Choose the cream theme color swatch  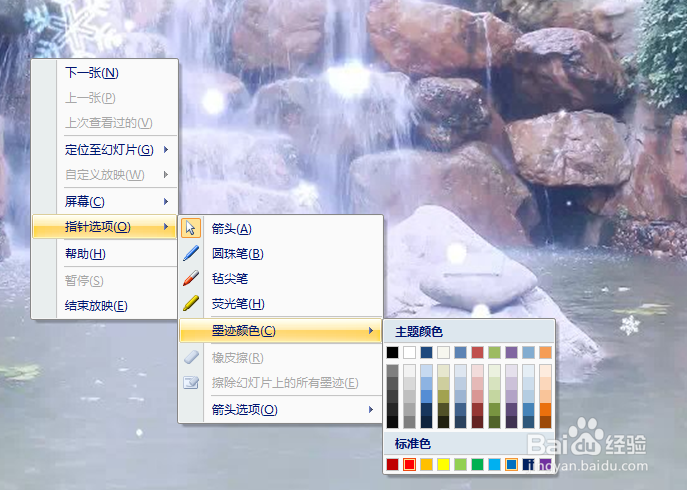point(443,352)
